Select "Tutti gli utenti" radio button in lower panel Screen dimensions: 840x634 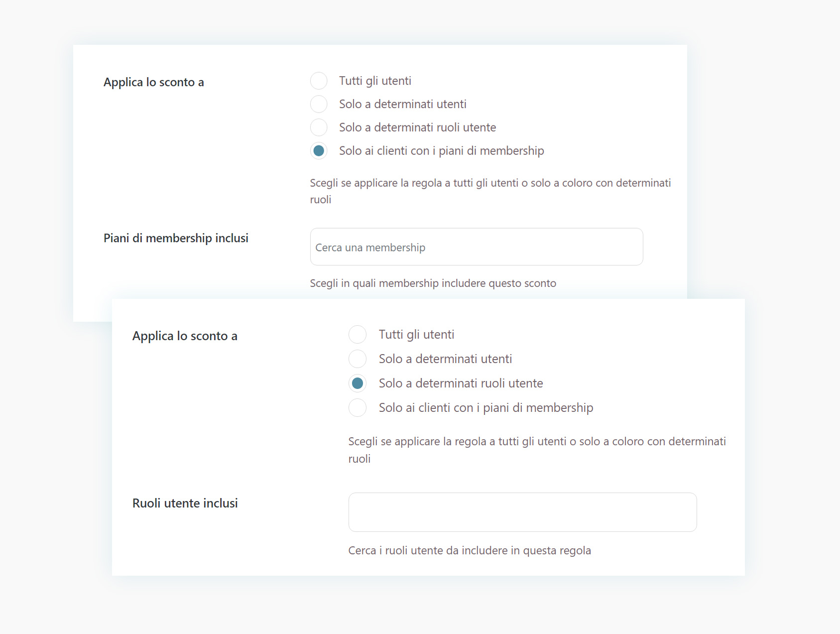pos(358,335)
